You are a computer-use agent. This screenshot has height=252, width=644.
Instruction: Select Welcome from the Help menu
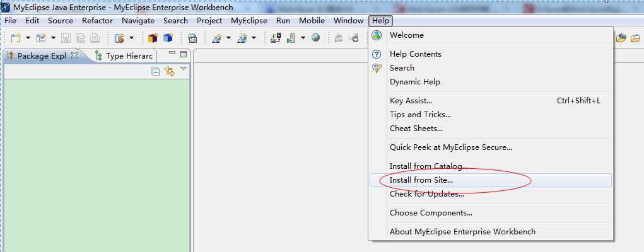(x=491, y=35)
